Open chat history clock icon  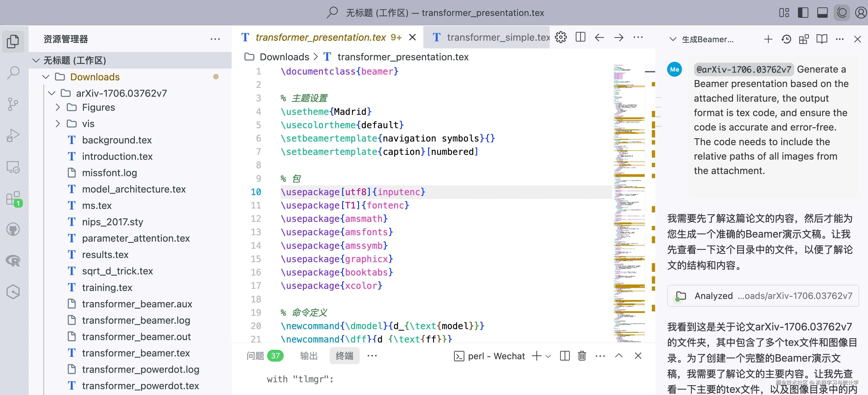786,39
